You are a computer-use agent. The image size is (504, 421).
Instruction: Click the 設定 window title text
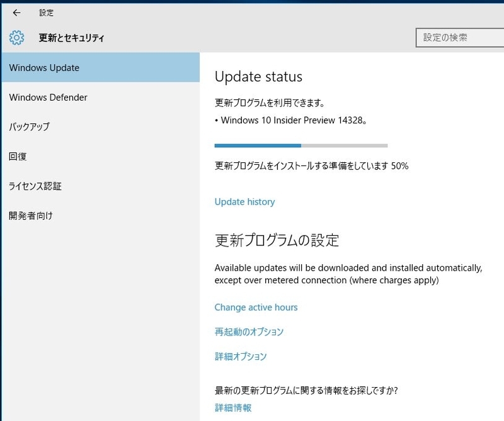click(x=46, y=13)
